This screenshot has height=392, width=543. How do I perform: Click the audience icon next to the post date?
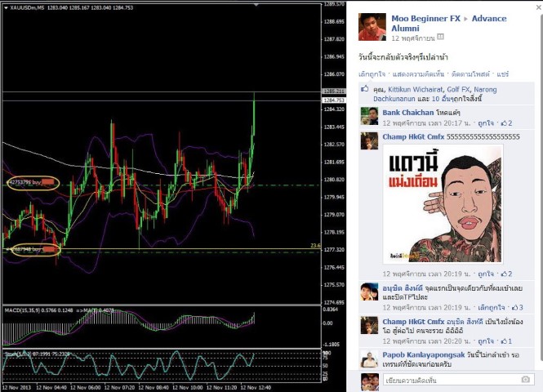point(440,37)
